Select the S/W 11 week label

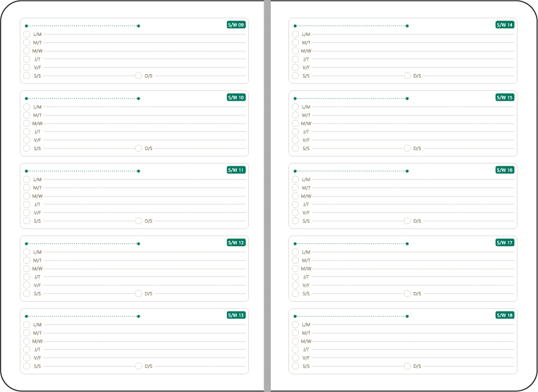[236, 170]
